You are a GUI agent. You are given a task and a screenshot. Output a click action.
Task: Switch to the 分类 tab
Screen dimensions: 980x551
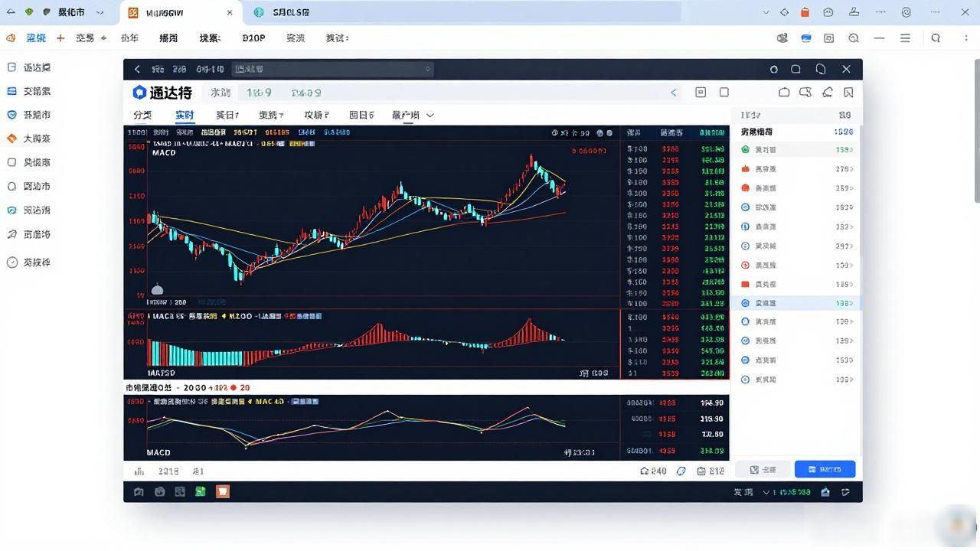(x=142, y=116)
